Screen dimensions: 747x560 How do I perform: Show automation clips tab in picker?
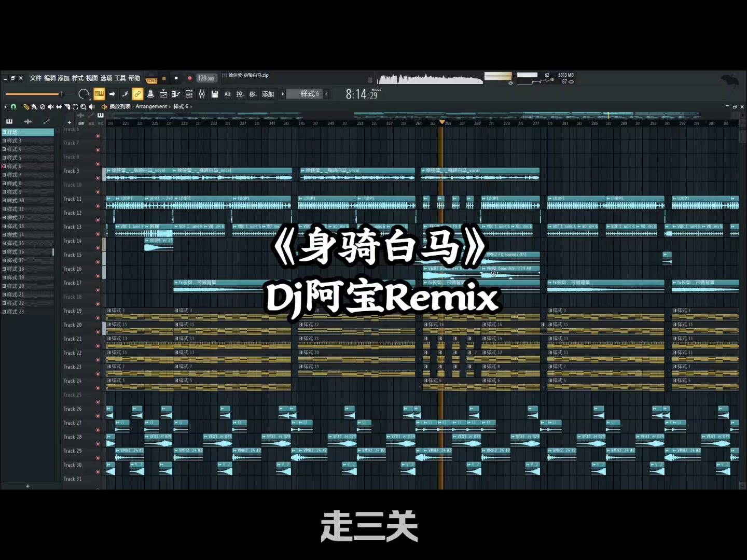click(47, 121)
